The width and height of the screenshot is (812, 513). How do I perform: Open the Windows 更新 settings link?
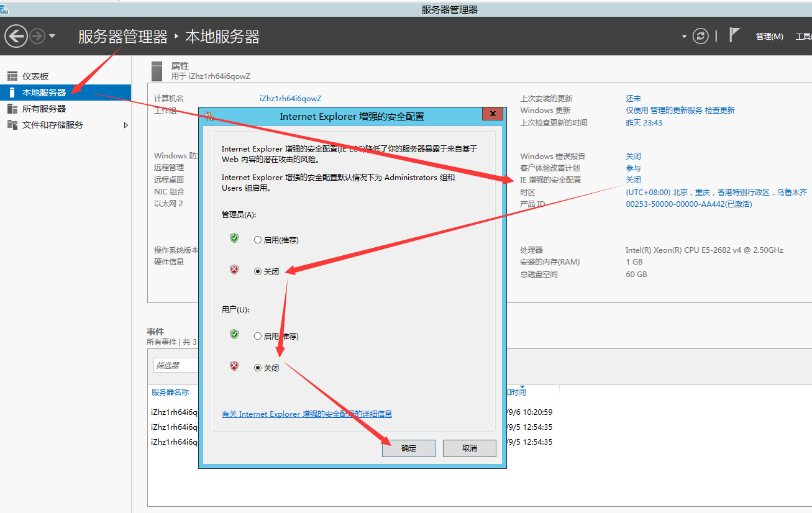point(680,111)
